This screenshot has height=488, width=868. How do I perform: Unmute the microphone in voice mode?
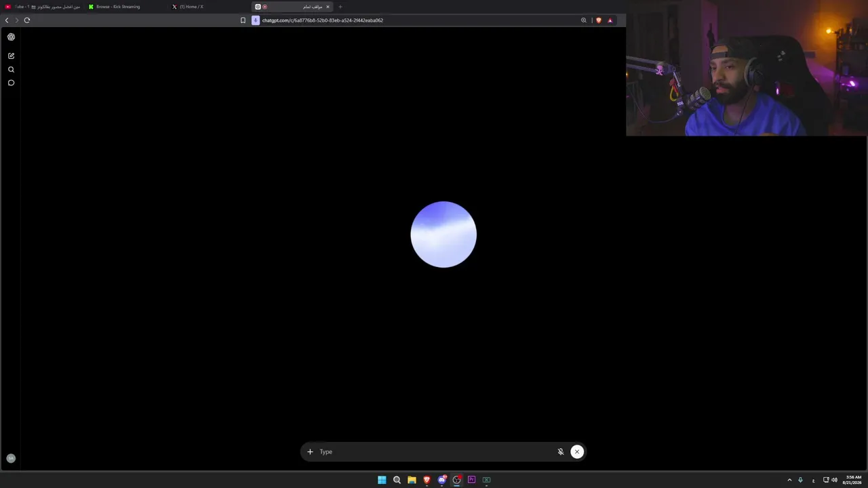[x=561, y=452]
